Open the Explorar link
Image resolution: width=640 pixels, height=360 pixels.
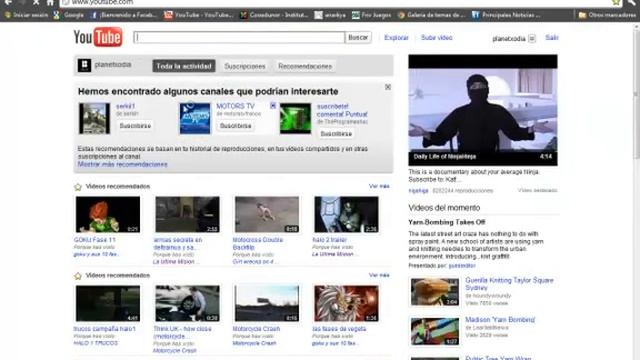[396, 38]
